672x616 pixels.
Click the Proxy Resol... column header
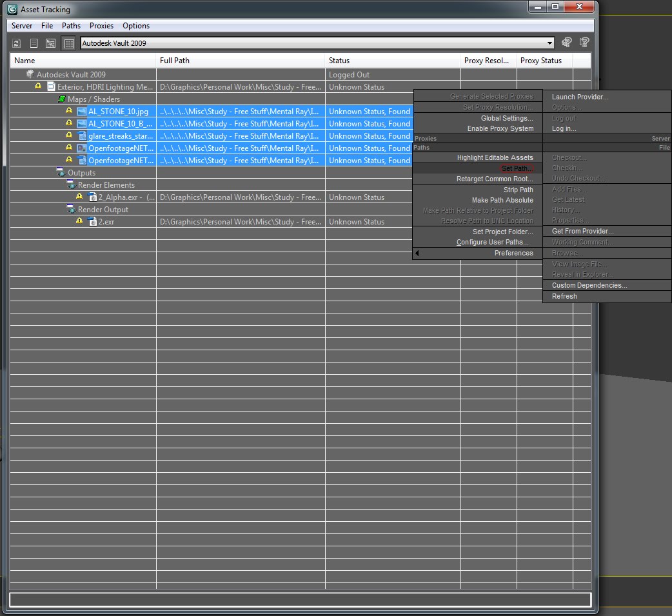click(x=488, y=61)
